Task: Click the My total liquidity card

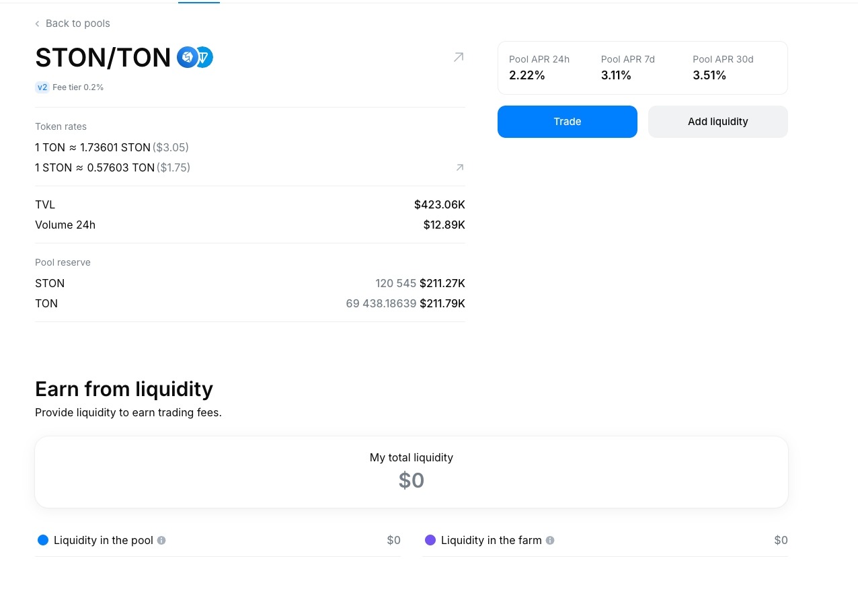Action: click(412, 471)
